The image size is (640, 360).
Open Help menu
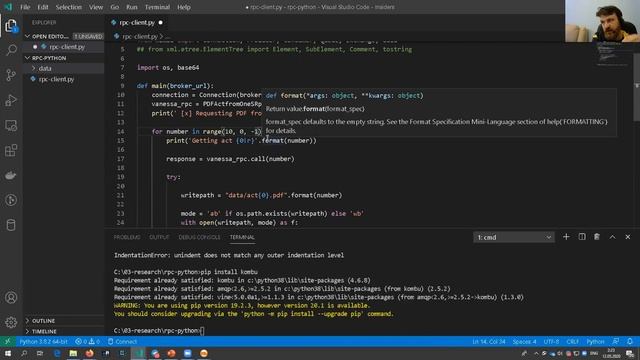184,7
